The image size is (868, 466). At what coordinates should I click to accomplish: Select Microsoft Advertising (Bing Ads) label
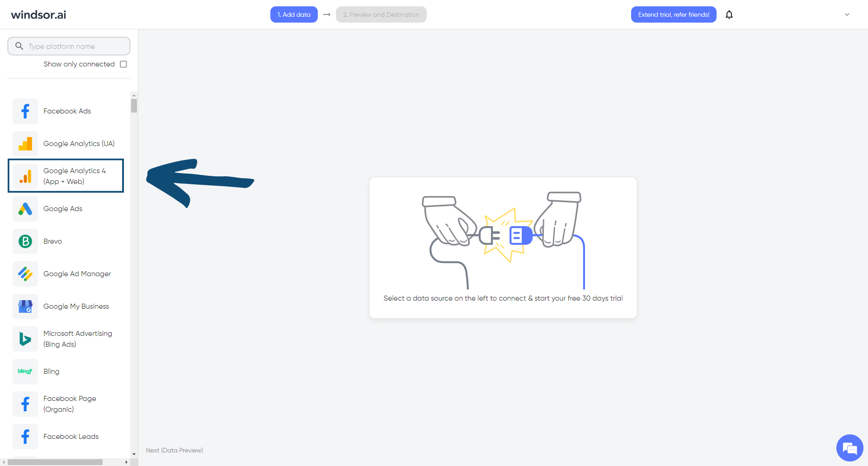pos(78,339)
